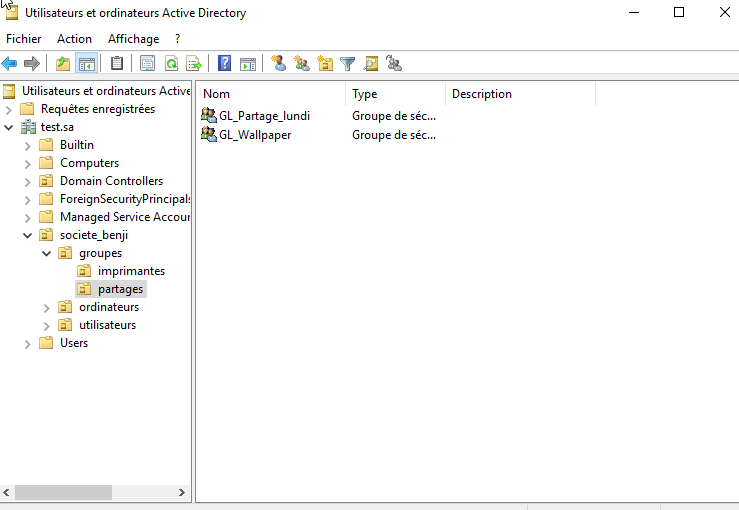739x510 pixels.
Task: Sort list by the Type column header
Action: (394, 94)
